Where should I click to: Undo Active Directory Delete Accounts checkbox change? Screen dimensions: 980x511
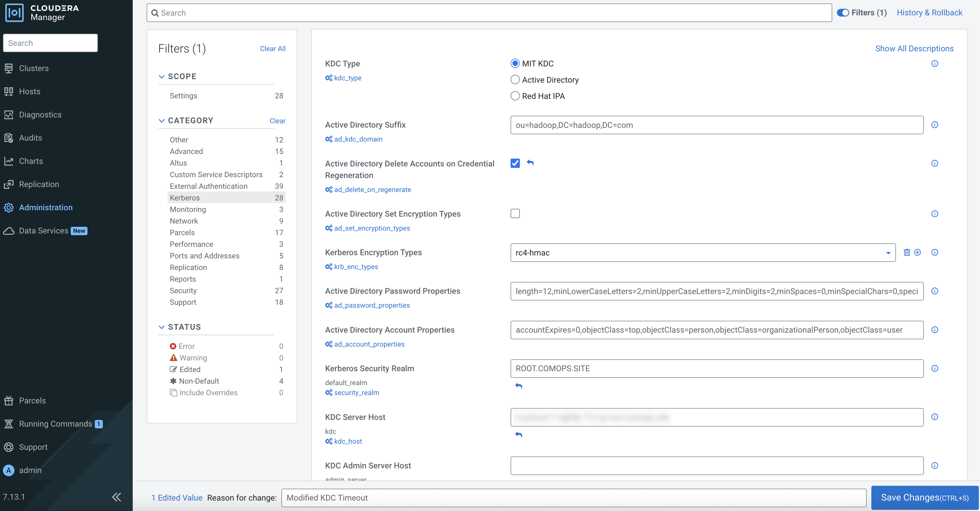(530, 163)
